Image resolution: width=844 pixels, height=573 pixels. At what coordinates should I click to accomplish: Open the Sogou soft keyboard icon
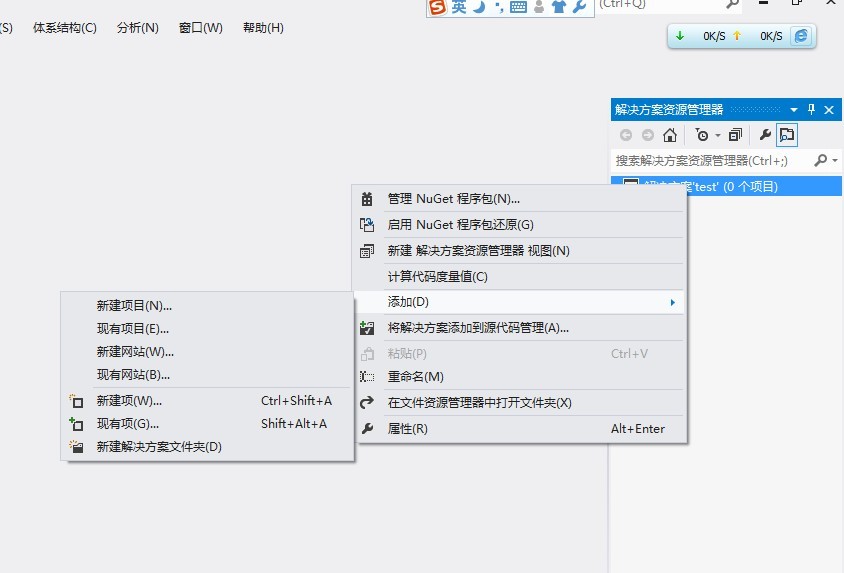(x=518, y=7)
